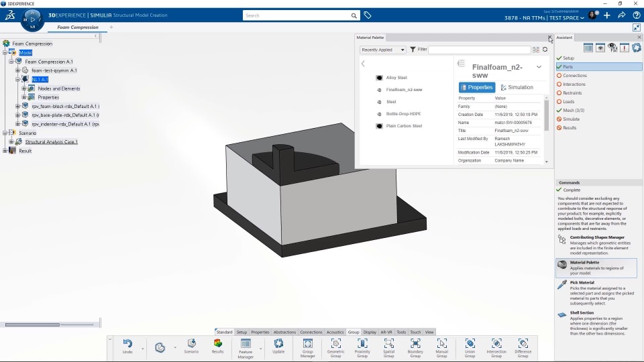The width and height of the screenshot is (644, 362).
Task: Switch to the Connections action bar tab
Action: 311,332
